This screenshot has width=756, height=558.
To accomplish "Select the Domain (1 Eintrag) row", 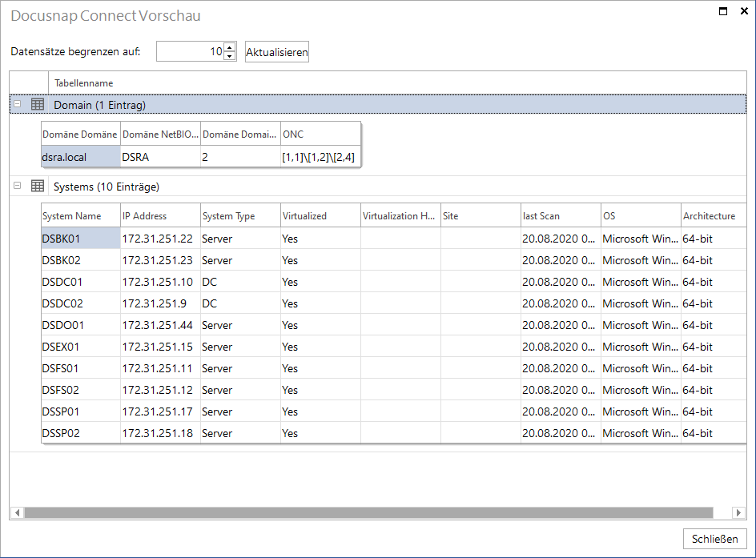I will pyautogui.click(x=378, y=104).
